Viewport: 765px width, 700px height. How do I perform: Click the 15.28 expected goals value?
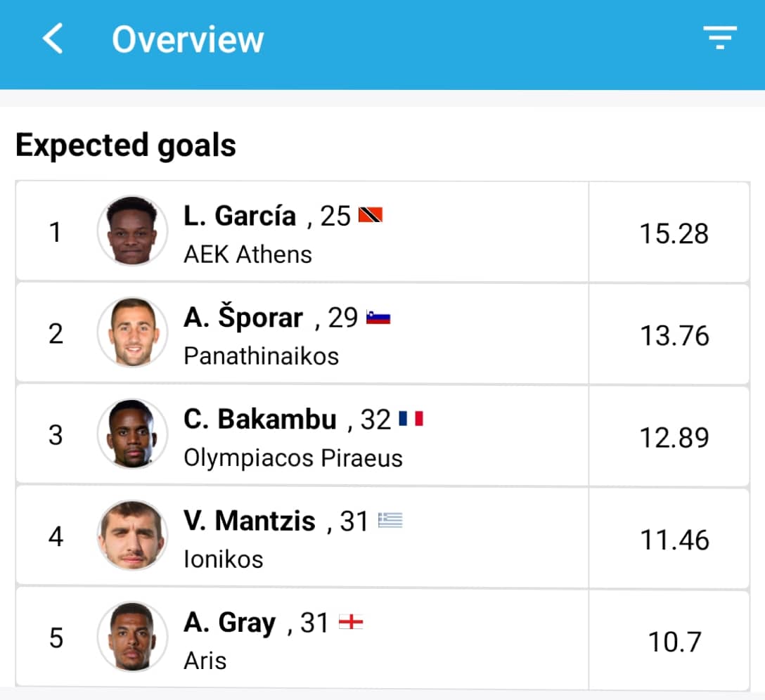[x=674, y=233]
